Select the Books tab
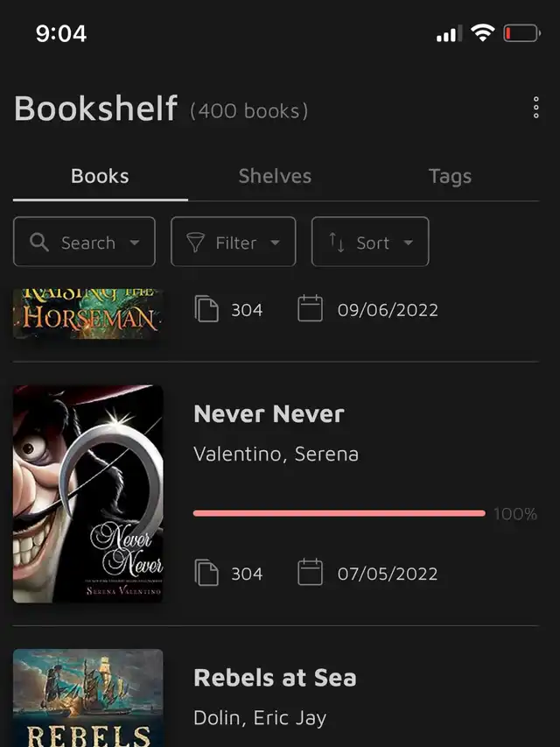 click(x=100, y=176)
